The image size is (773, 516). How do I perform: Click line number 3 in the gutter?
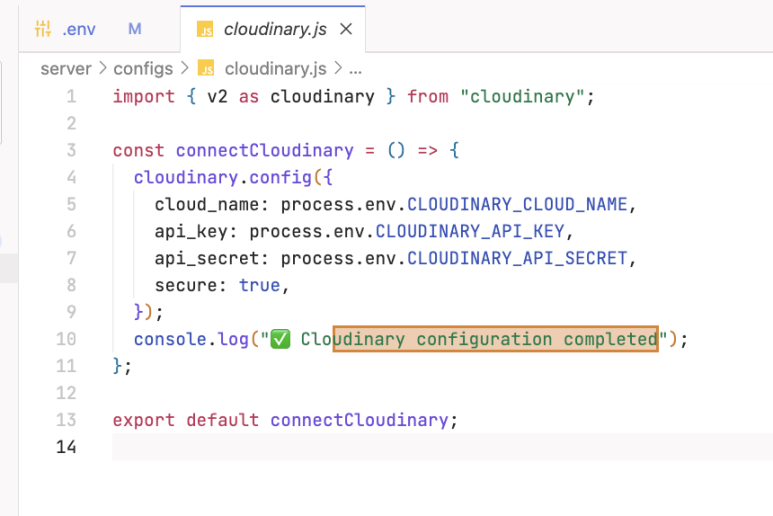pos(71,150)
